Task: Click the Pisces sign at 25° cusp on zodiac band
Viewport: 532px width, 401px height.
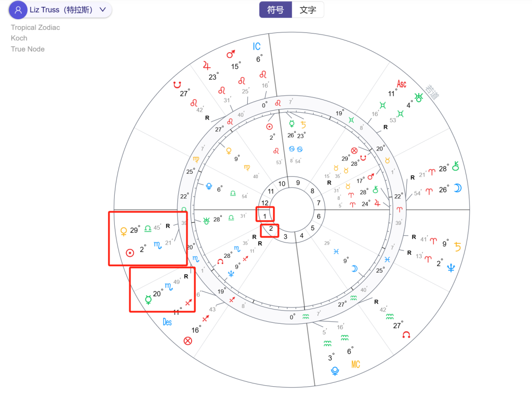Action: 387,260
